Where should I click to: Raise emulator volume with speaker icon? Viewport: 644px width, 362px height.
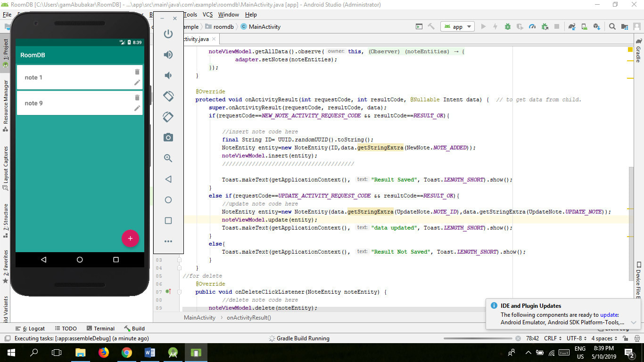tap(168, 55)
